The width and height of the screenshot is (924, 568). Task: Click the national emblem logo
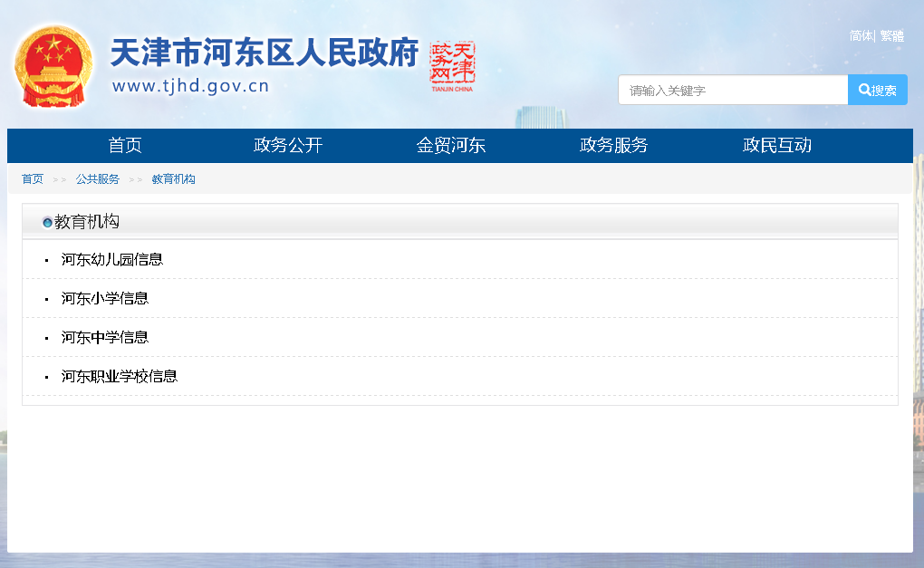(53, 66)
